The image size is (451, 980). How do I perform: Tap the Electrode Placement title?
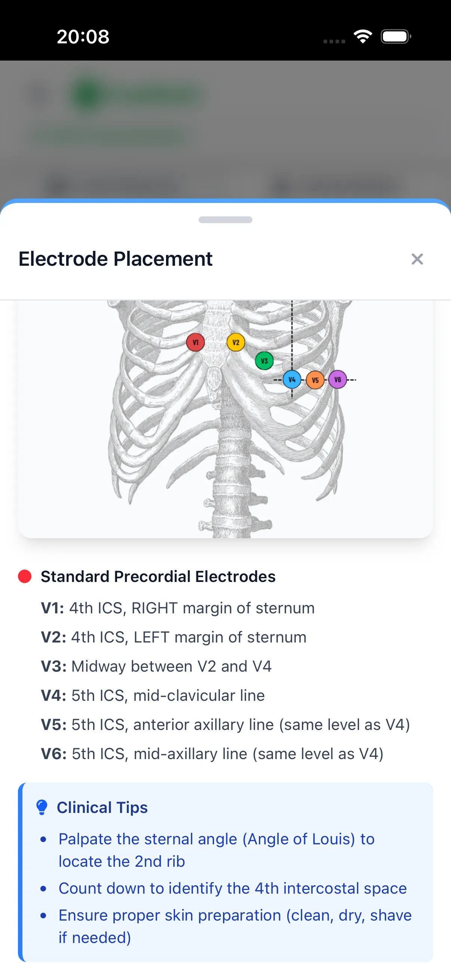pyautogui.click(x=115, y=259)
